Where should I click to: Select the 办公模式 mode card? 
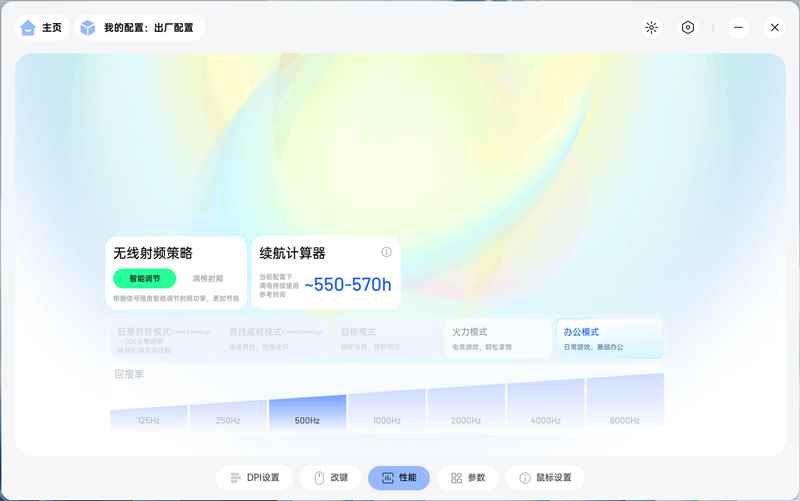pyautogui.click(x=609, y=339)
